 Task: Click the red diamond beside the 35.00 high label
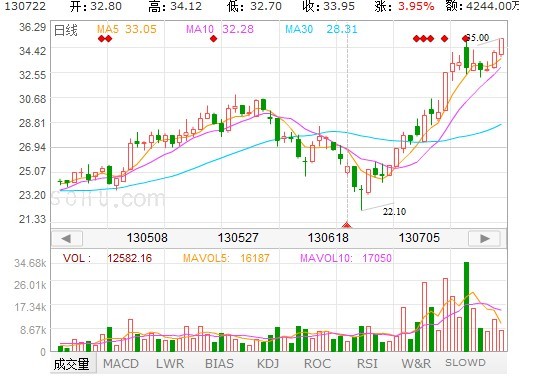coord(465,38)
